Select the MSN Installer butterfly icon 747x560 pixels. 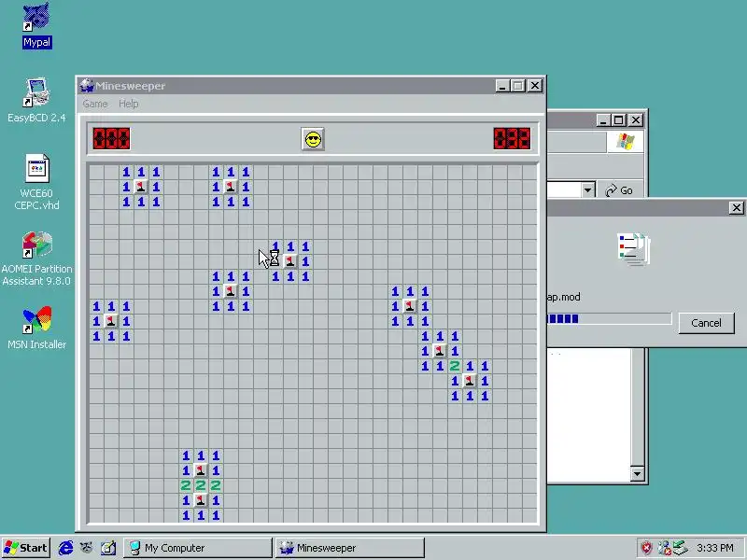pos(36,328)
